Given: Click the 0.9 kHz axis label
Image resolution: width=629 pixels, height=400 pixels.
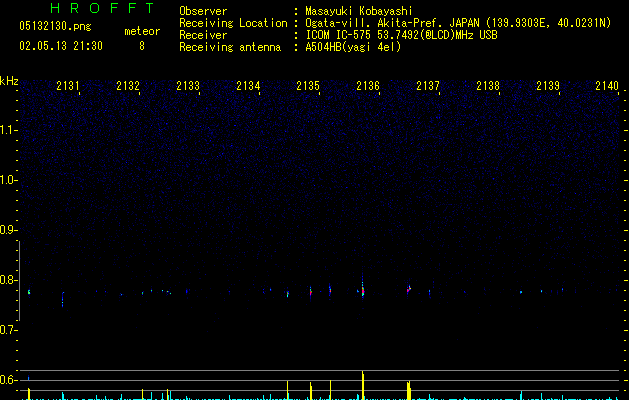Looking at the screenshot, I should click(x=9, y=230).
